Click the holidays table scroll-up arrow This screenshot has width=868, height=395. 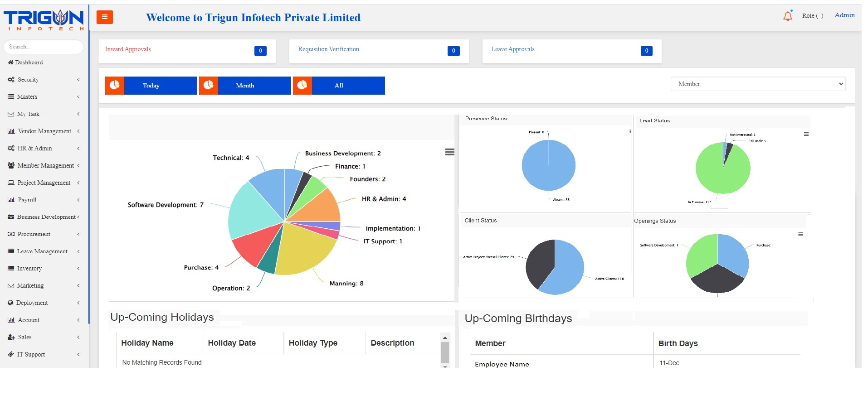point(445,337)
